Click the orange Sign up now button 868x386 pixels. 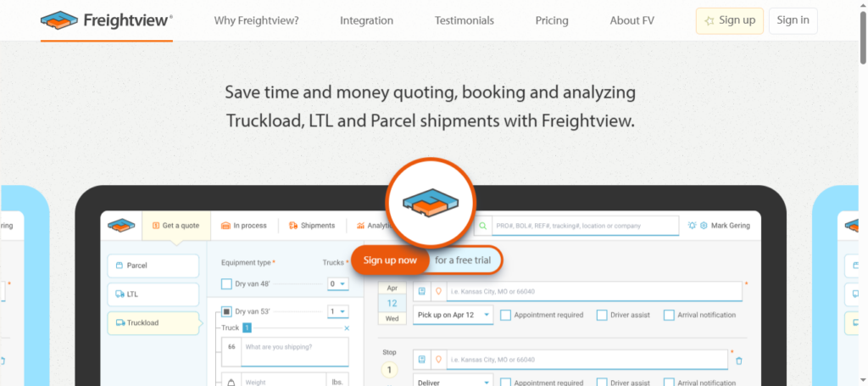390,260
